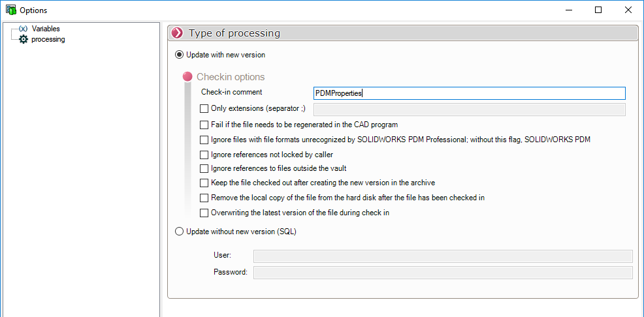Open the Variables tree item

(x=46, y=29)
